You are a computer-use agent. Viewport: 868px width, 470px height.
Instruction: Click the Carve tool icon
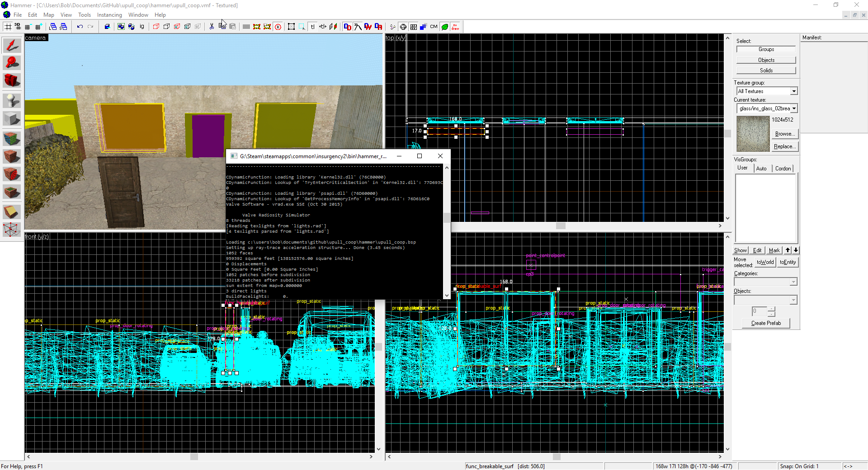107,27
